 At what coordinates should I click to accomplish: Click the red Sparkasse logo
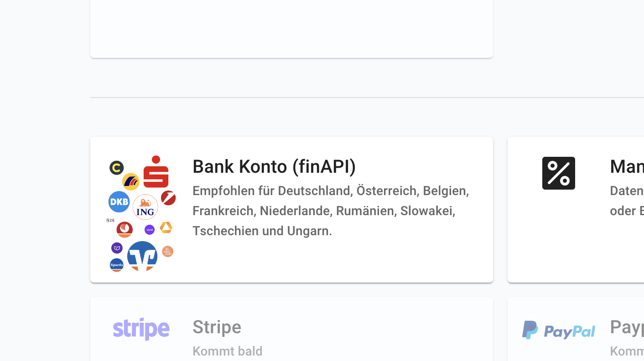pyautogui.click(x=156, y=172)
